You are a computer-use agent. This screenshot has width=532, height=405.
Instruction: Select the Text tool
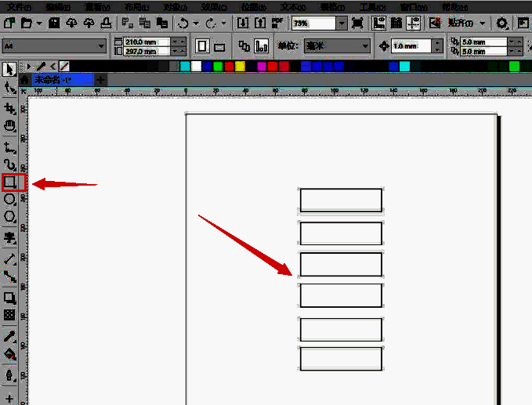pyautogui.click(x=9, y=238)
